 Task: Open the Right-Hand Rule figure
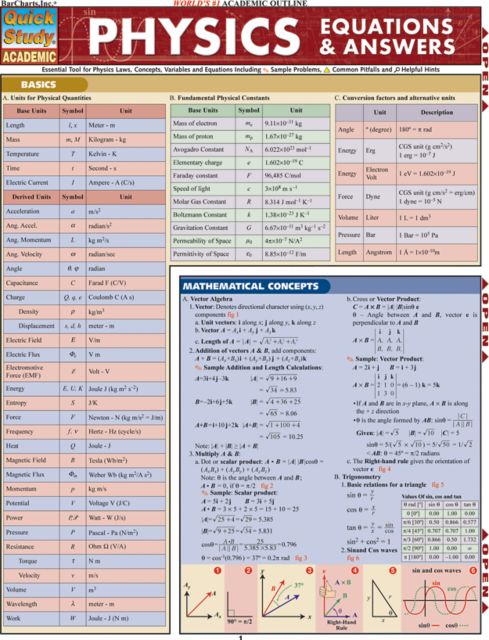(340, 600)
